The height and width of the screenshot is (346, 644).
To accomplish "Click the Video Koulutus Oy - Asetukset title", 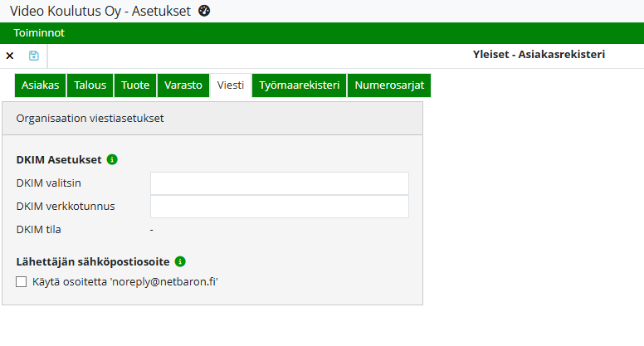I will [100, 11].
